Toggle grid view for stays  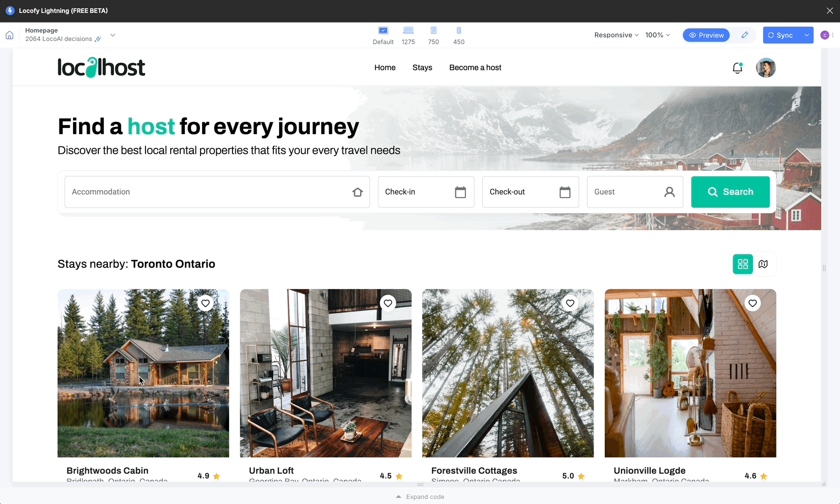pyautogui.click(x=742, y=264)
